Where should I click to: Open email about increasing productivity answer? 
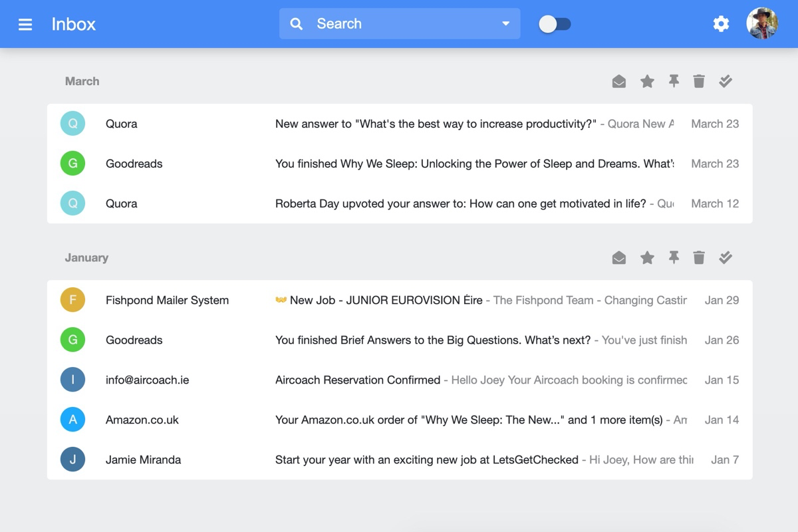(x=400, y=124)
